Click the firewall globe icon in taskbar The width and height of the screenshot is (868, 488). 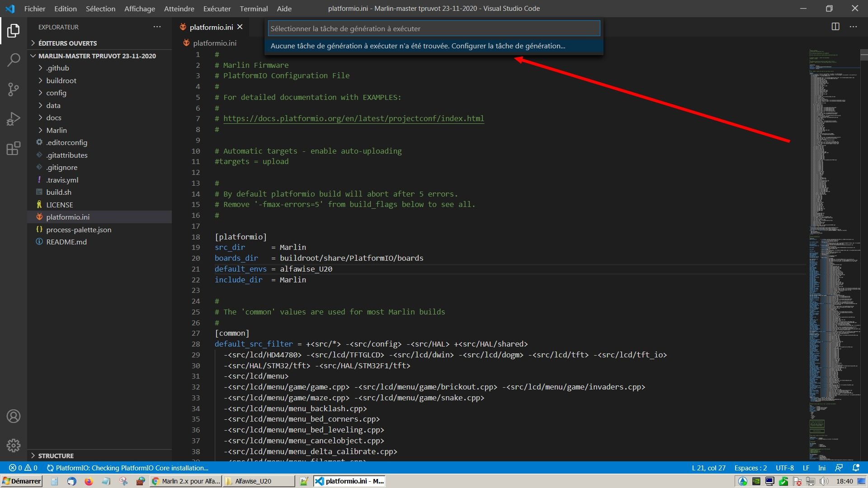click(x=141, y=481)
